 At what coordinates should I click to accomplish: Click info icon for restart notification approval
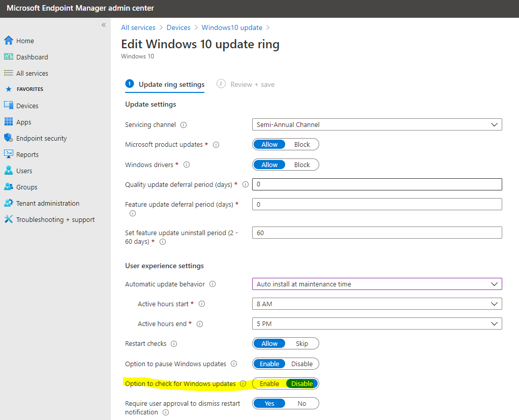166,412
